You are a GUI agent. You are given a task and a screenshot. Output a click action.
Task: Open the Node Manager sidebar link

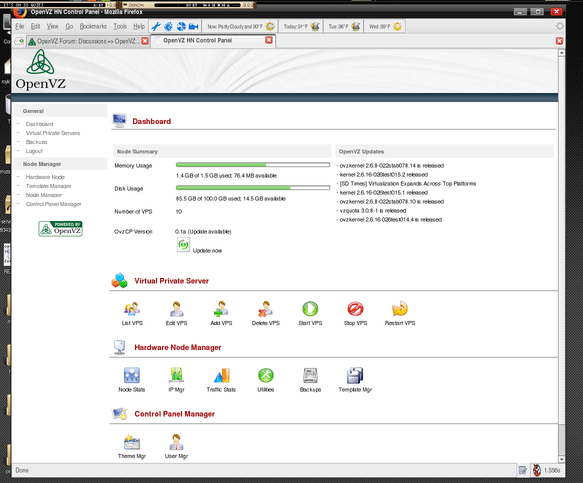pyautogui.click(x=44, y=195)
